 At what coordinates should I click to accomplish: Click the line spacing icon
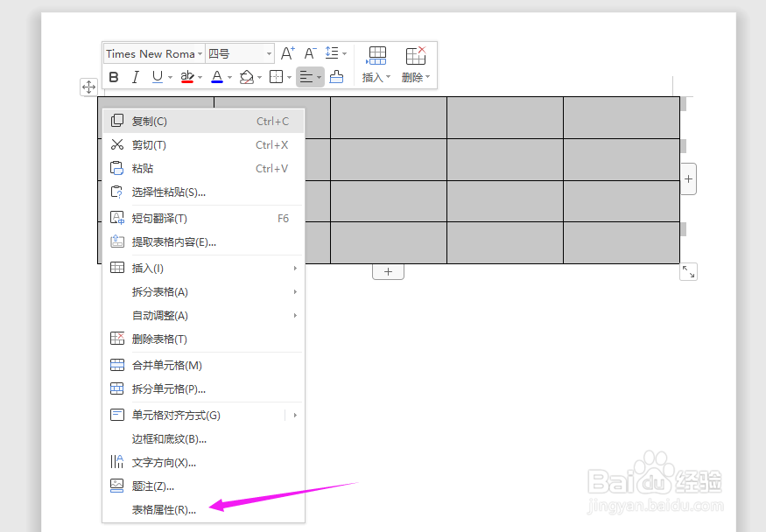[332, 53]
